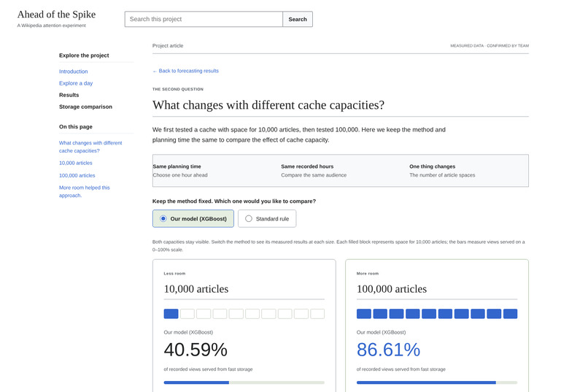Screen dimensions: 588x392
Task: Click the More room label
Action: [x=368, y=274]
